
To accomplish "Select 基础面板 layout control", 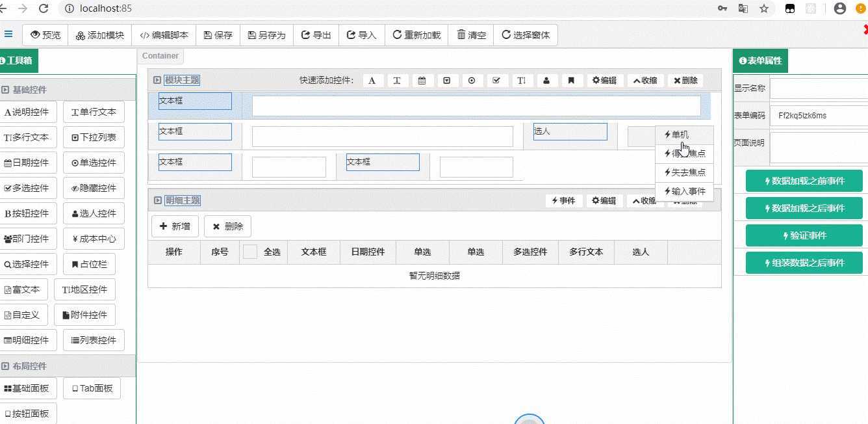I will [27, 388].
